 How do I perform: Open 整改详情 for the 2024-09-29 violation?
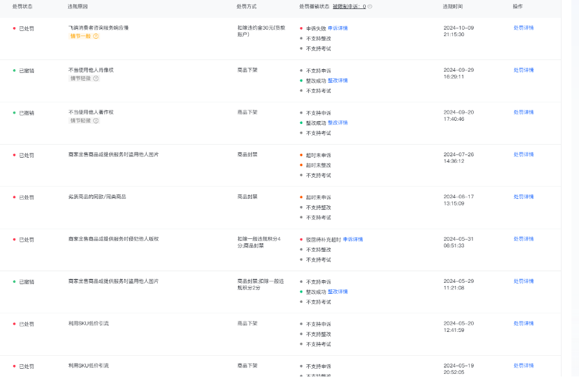(x=337, y=81)
